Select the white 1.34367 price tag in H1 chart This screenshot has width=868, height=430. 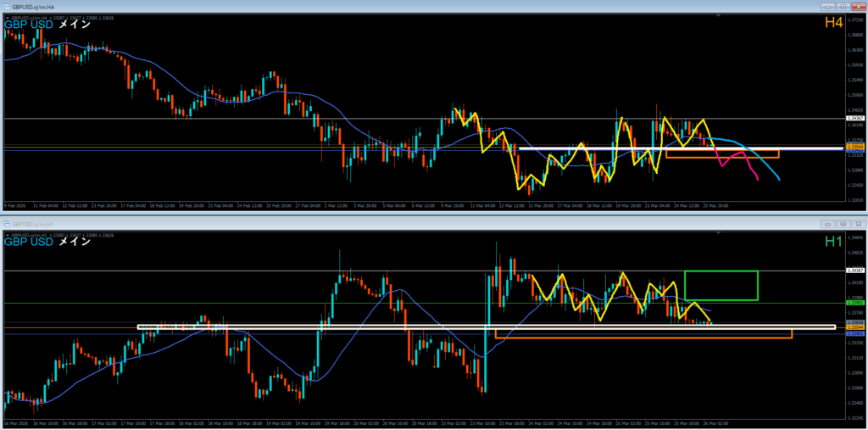pos(856,271)
